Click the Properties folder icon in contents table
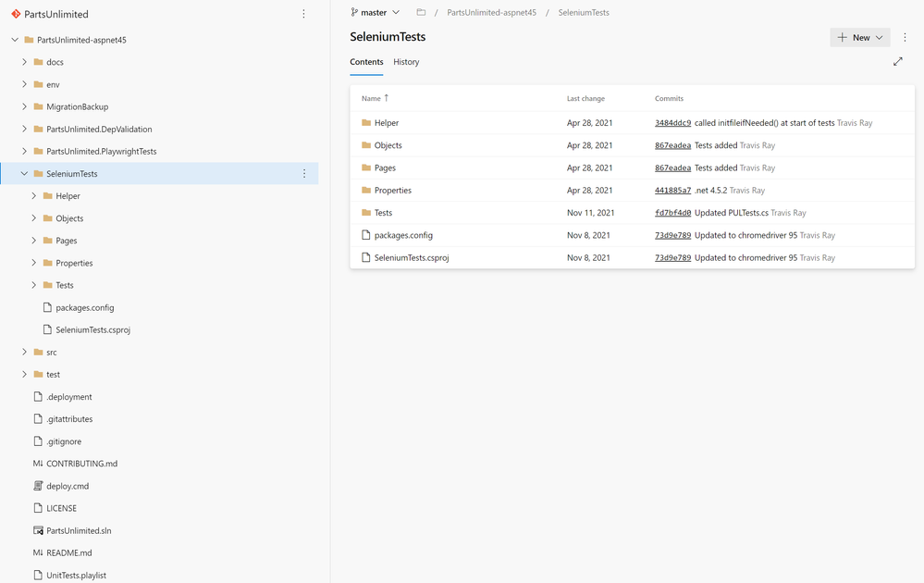This screenshot has width=924, height=583. coord(366,190)
